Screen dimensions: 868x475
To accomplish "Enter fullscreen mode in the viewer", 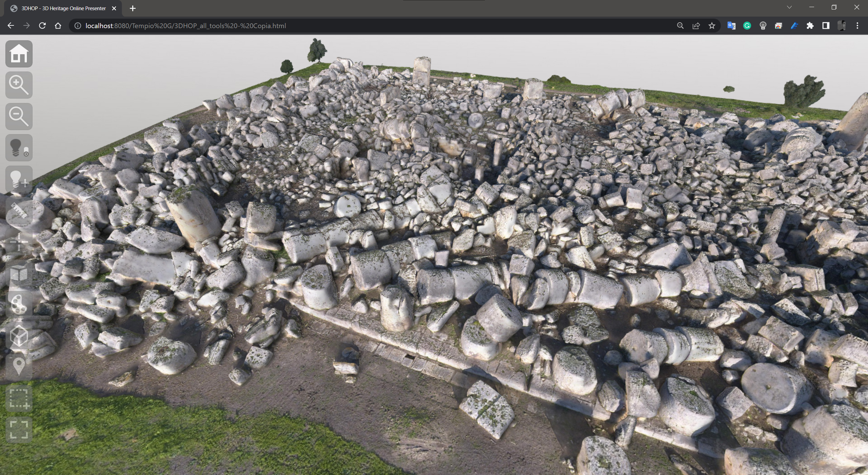I will click(19, 430).
